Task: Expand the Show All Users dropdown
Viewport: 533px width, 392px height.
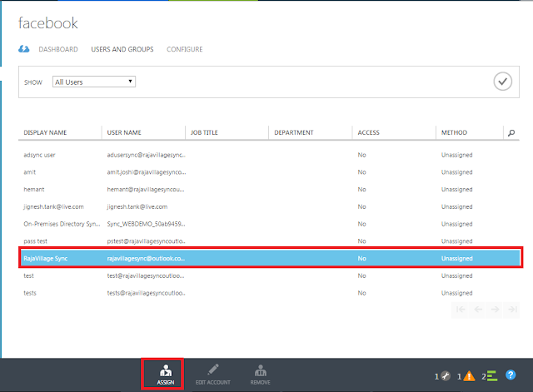Action: click(94, 82)
